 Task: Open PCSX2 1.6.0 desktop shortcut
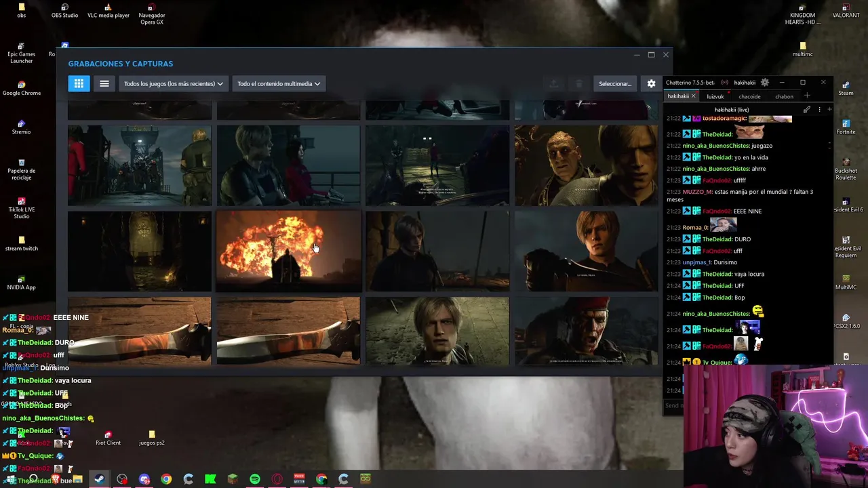click(846, 321)
